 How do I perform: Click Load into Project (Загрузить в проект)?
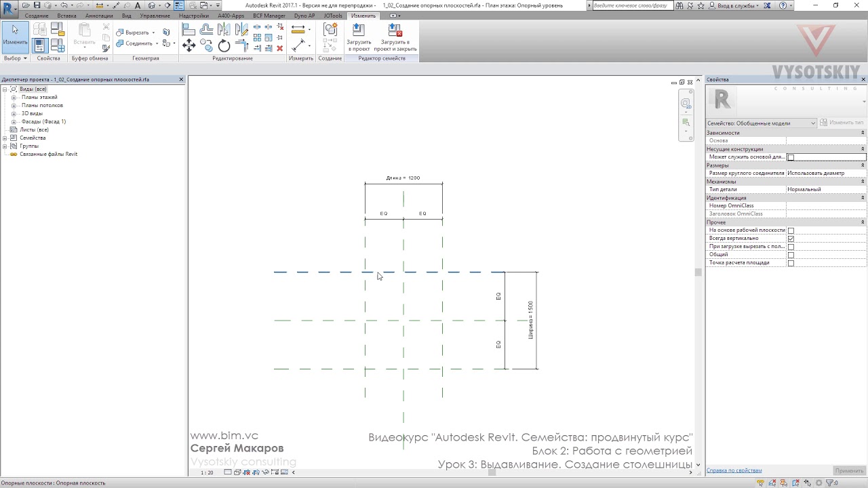(x=359, y=39)
